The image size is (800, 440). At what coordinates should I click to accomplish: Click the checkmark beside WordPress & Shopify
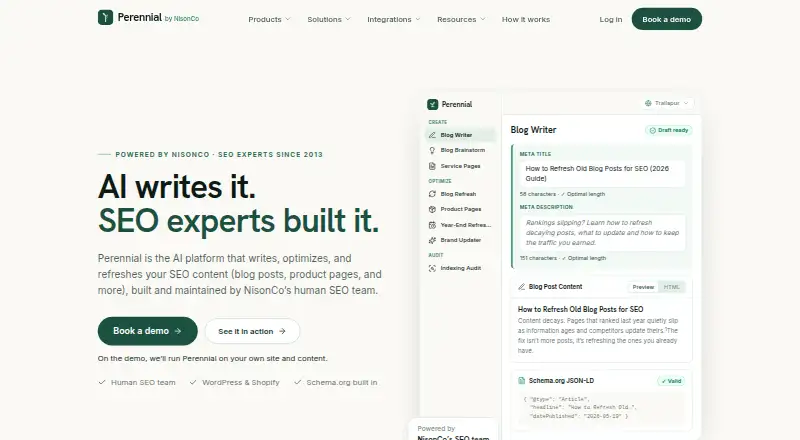193,382
